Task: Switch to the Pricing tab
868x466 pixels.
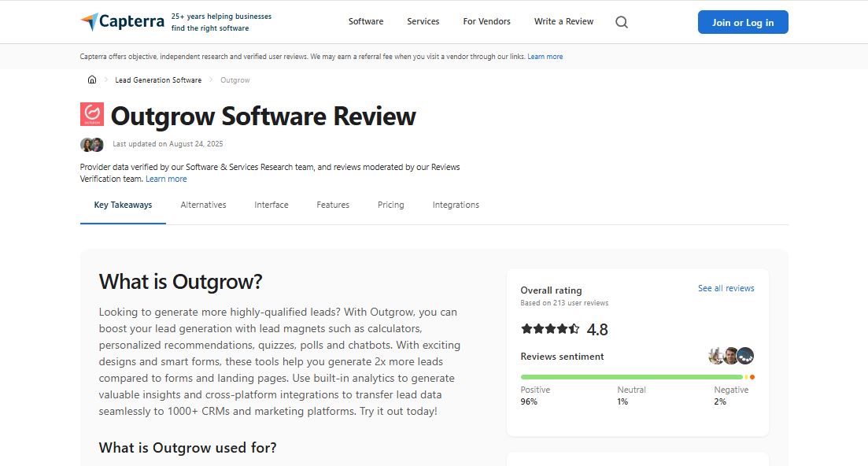Action: click(390, 205)
